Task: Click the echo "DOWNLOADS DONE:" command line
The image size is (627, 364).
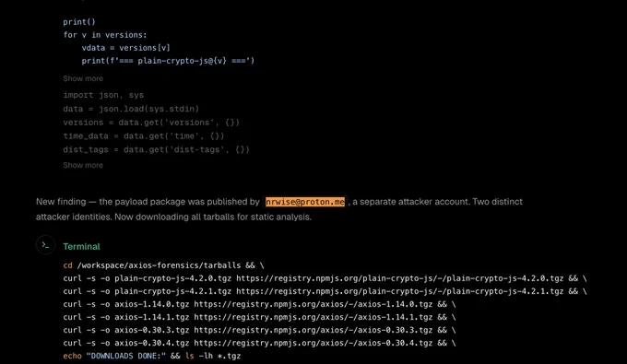Action: click(152, 356)
